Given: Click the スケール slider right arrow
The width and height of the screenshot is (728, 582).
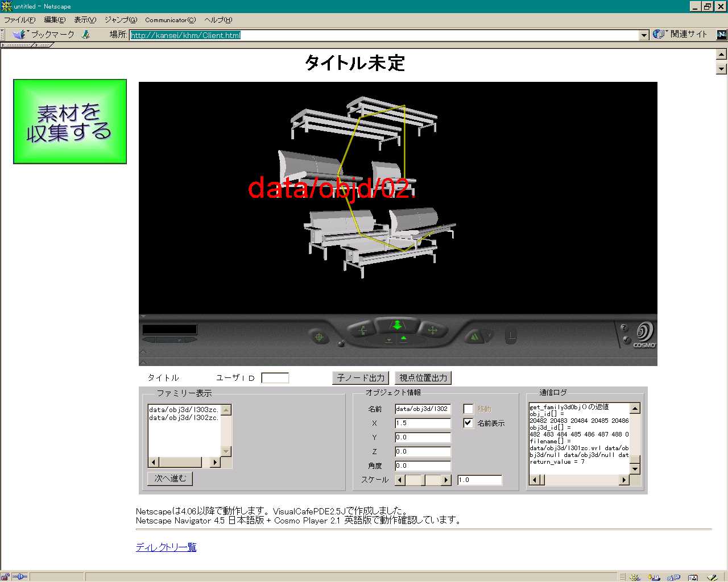Looking at the screenshot, I should 446,480.
